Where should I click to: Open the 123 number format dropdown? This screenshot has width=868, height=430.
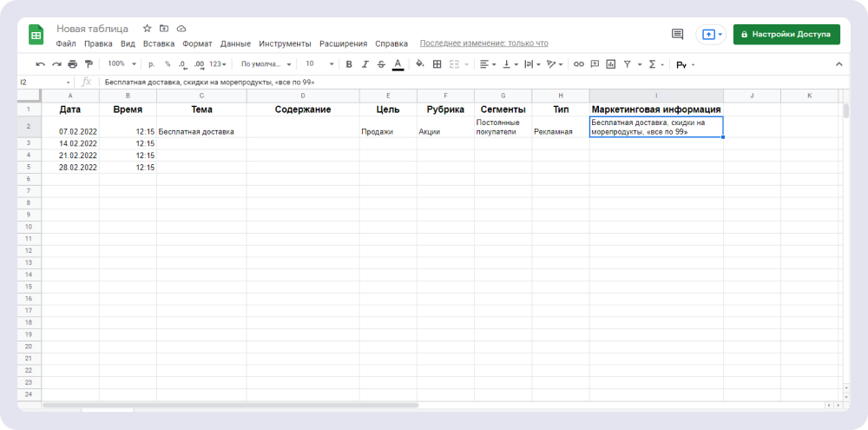tap(218, 64)
